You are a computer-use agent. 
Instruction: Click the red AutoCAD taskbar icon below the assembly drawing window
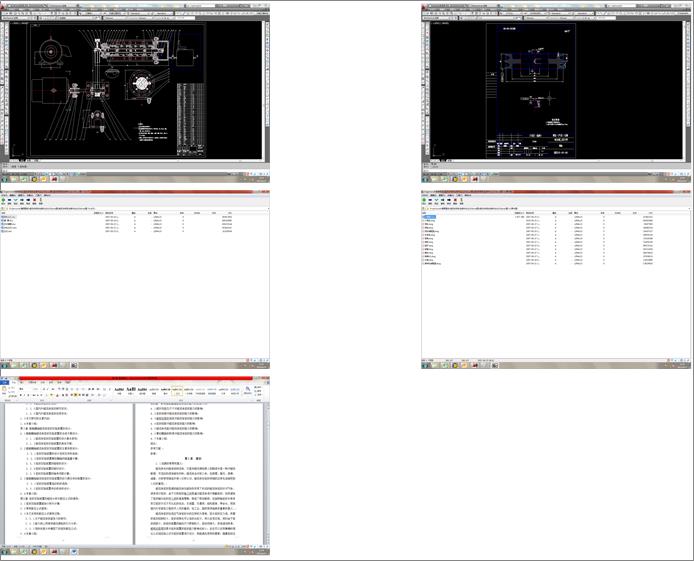pyautogui.click(x=54, y=179)
